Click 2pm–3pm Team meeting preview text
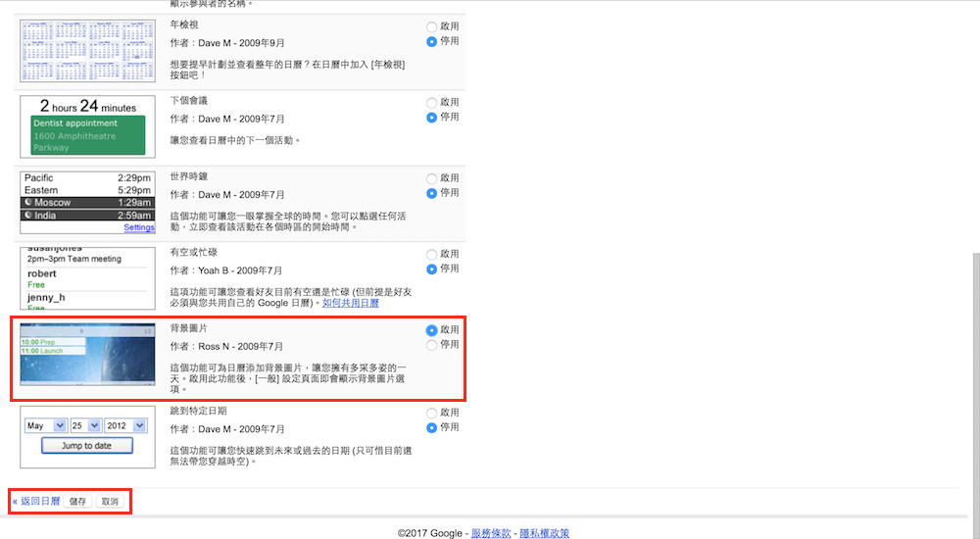The image size is (980, 539). [x=73, y=259]
